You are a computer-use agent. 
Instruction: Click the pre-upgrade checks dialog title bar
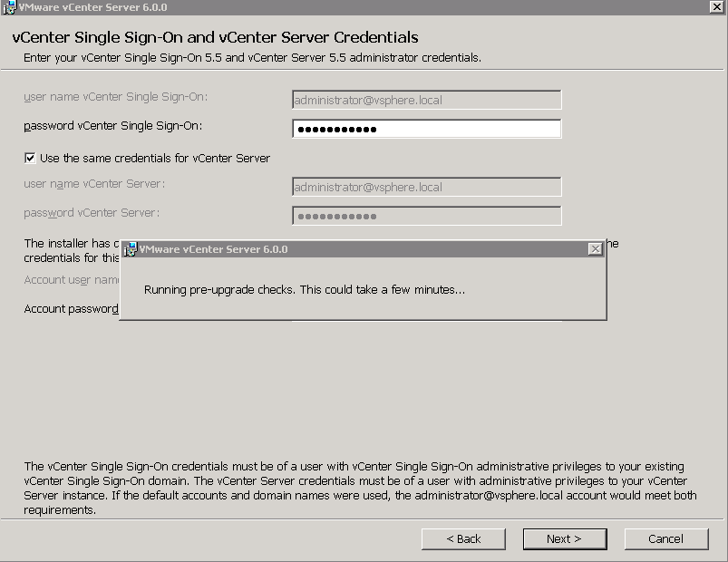click(x=363, y=249)
